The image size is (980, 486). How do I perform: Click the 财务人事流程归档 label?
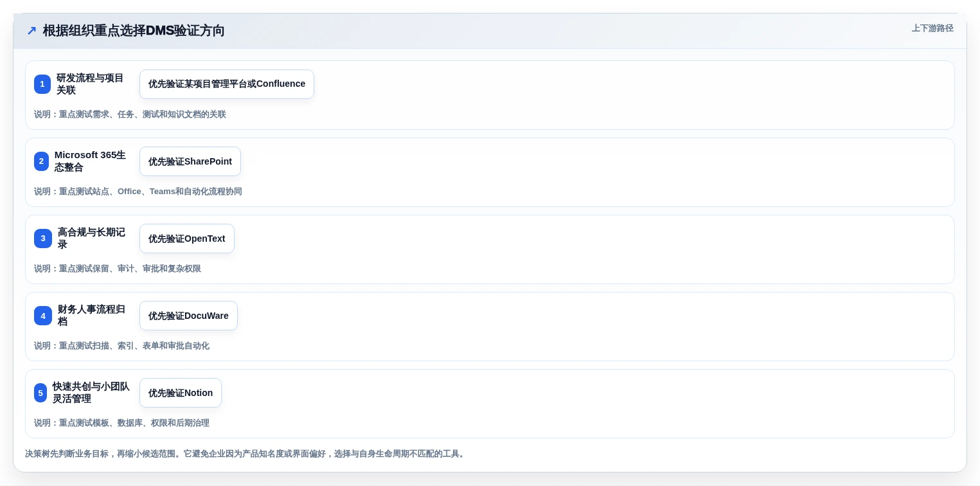click(x=92, y=316)
